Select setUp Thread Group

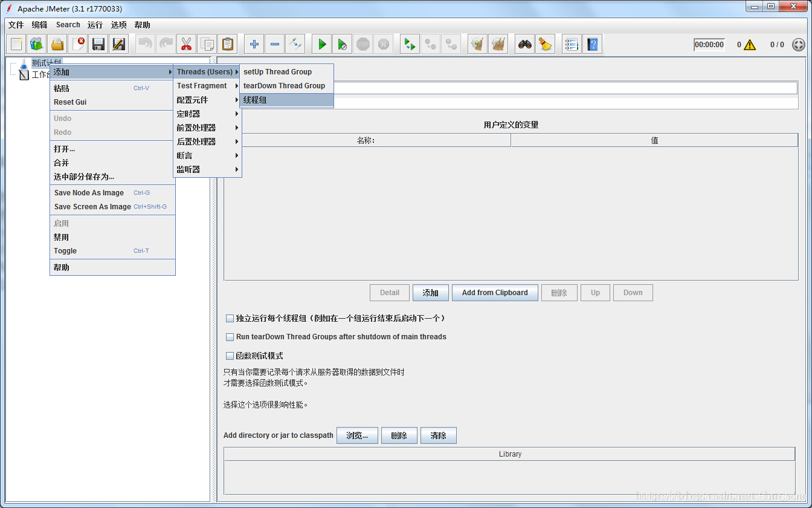pyautogui.click(x=286, y=72)
